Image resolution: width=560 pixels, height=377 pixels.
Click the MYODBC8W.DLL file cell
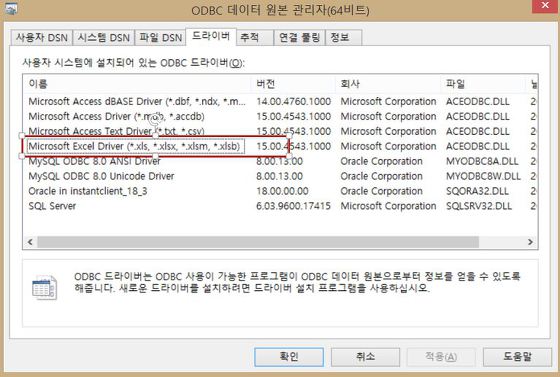pos(483,176)
